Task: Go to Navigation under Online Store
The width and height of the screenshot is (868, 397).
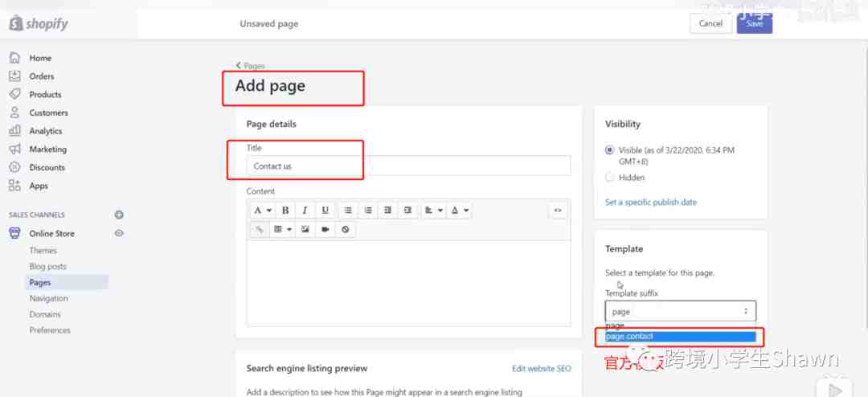Action: tap(48, 298)
